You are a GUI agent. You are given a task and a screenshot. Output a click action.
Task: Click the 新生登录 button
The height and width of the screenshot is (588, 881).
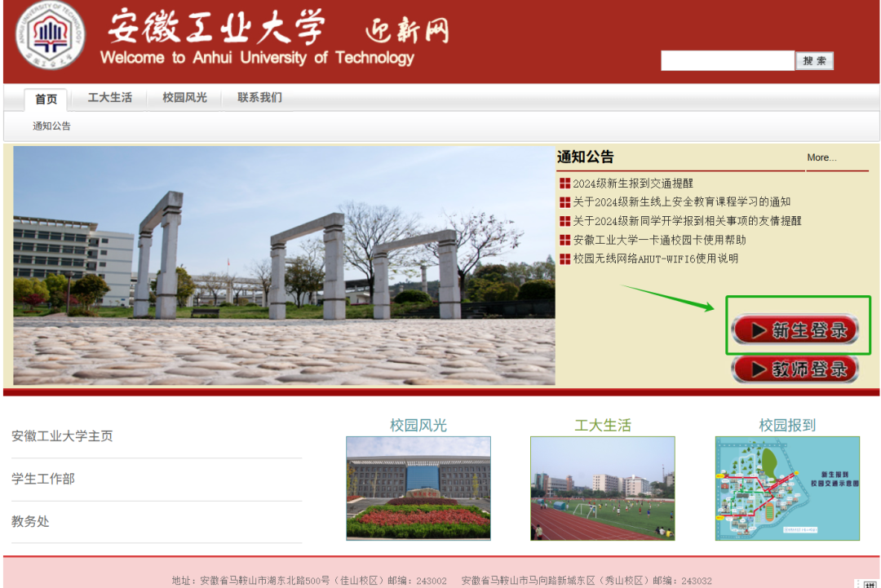(795, 329)
